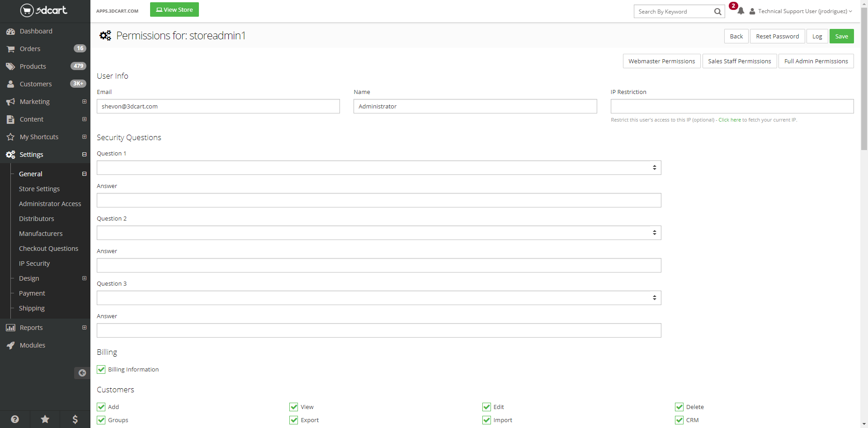Open Modules via the rocket icon
The height and width of the screenshot is (428, 868).
pos(11,345)
